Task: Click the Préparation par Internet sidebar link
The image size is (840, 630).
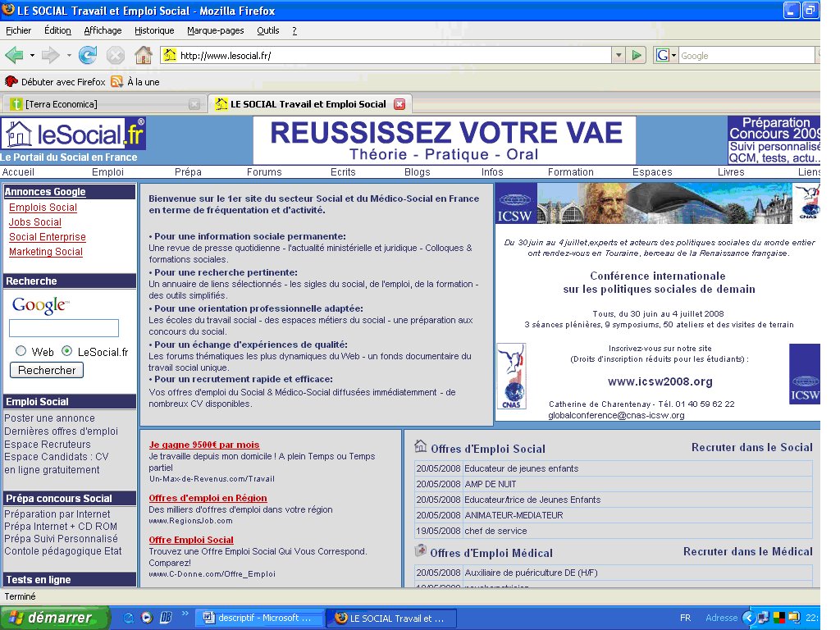Action: 57,514
